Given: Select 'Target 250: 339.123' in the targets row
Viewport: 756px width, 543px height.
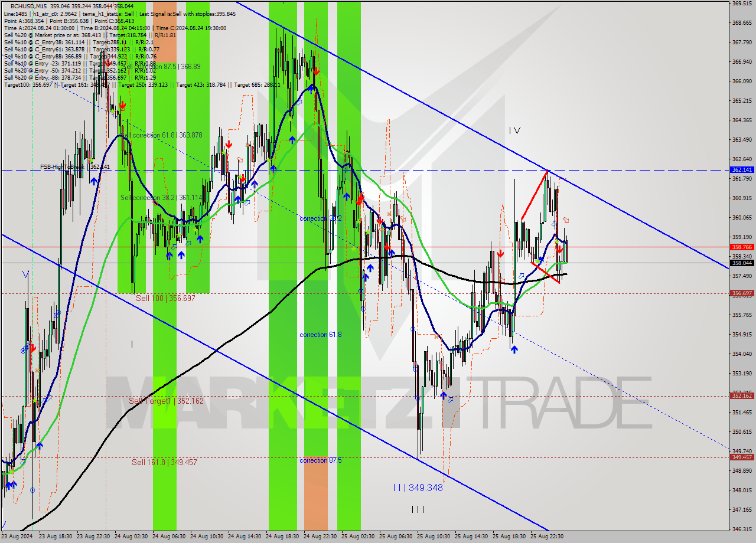Looking at the screenshot, I should tap(145, 84).
